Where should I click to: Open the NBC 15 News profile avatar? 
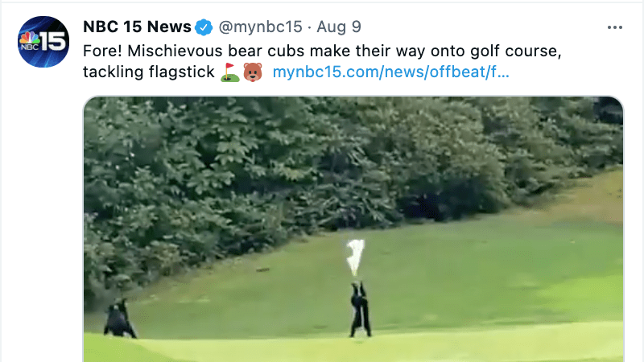tap(43, 42)
